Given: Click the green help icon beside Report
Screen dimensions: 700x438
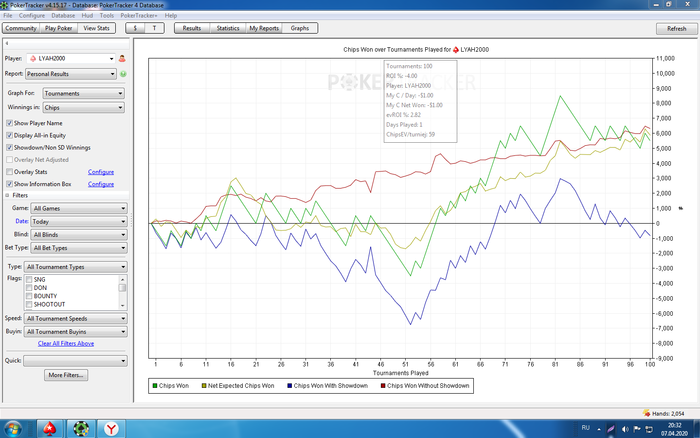Looking at the screenshot, I should pyautogui.click(x=123, y=73).
